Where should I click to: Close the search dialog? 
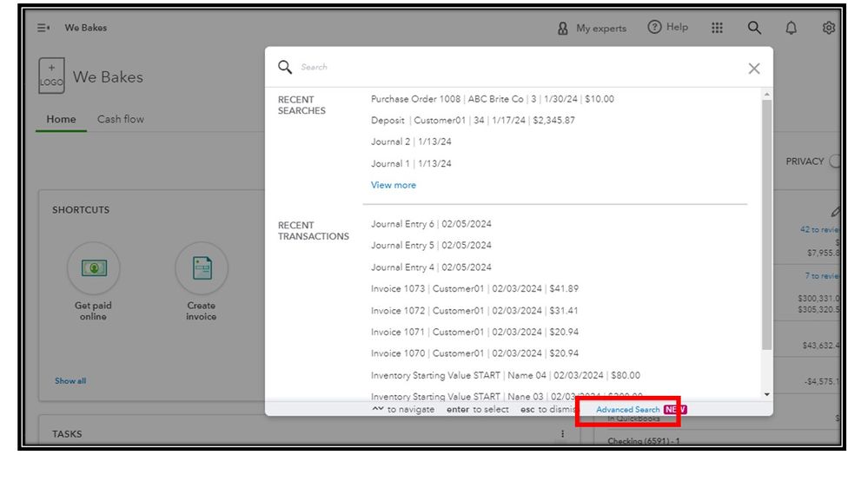point(754,69)
